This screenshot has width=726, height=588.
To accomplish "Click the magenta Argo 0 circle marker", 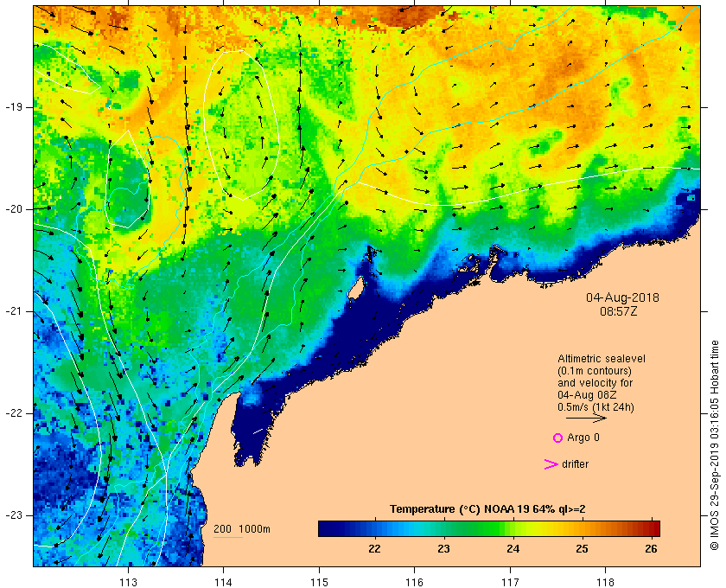I will click(x=557, y=438).
